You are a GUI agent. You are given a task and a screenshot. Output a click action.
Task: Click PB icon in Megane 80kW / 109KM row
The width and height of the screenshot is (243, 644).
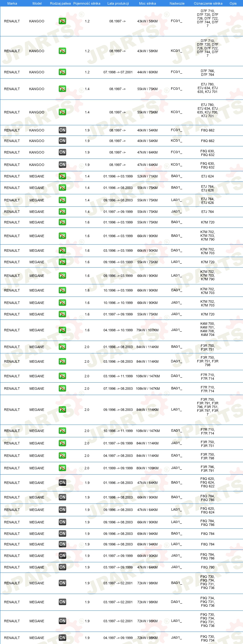tap(62, 468)
